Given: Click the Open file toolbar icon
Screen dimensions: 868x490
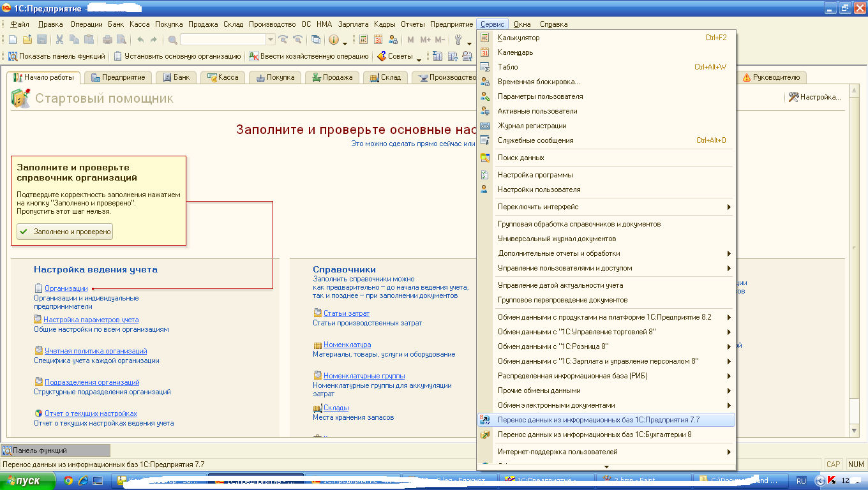Looking at the screenshot, I should pos(27,39).
